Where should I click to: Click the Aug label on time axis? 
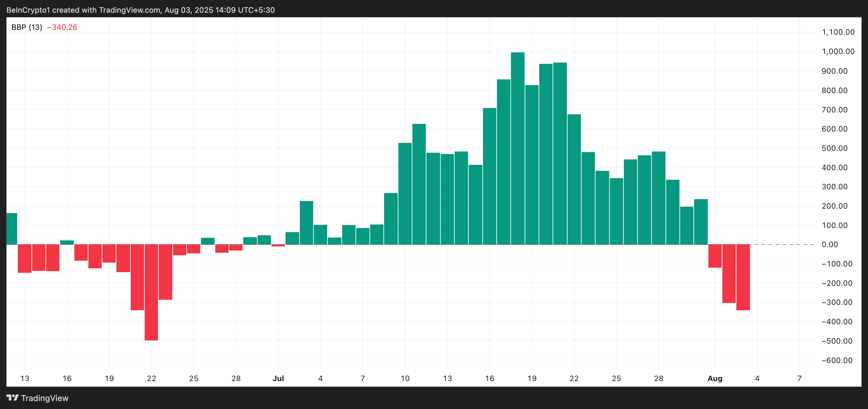coord(715,379)
